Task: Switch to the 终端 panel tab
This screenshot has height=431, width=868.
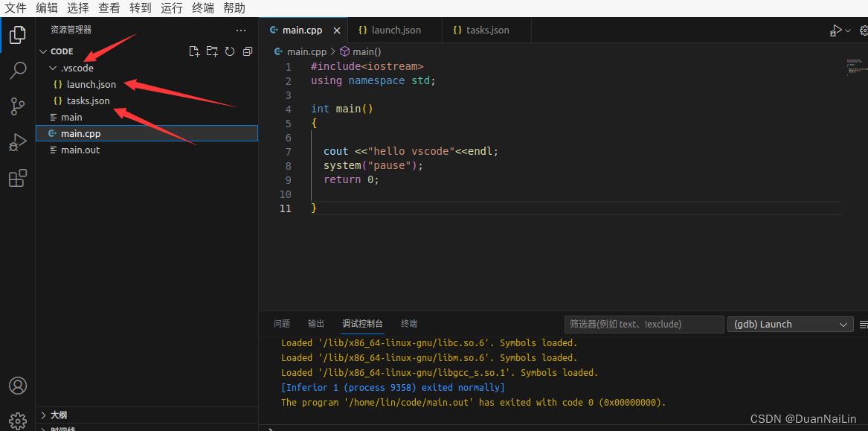Action: [x=409, y=324]
